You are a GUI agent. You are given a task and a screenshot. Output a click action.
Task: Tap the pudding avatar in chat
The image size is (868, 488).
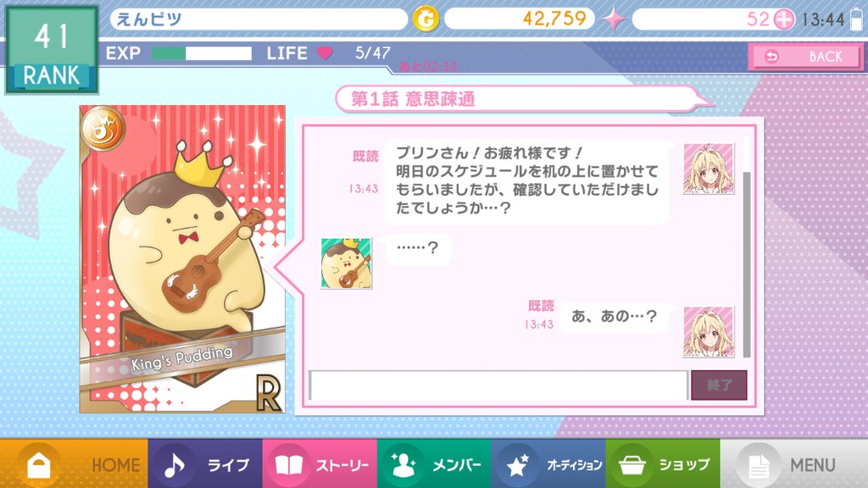(347, 263)
